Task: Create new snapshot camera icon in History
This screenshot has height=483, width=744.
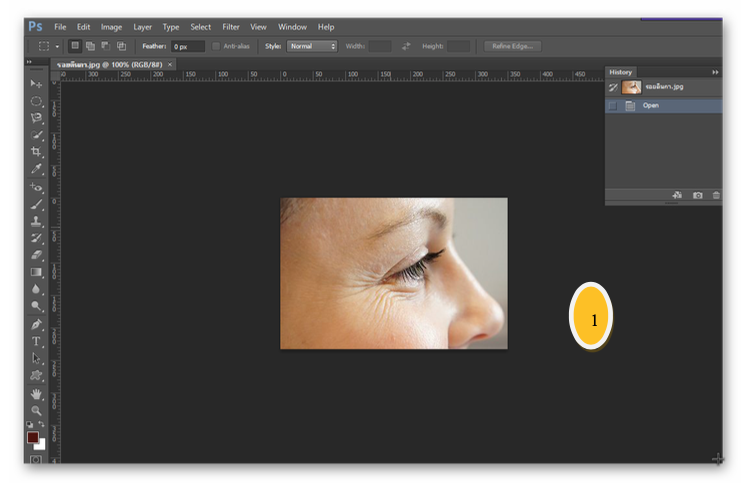Action: pyautogui.click(x=698, y=195)
